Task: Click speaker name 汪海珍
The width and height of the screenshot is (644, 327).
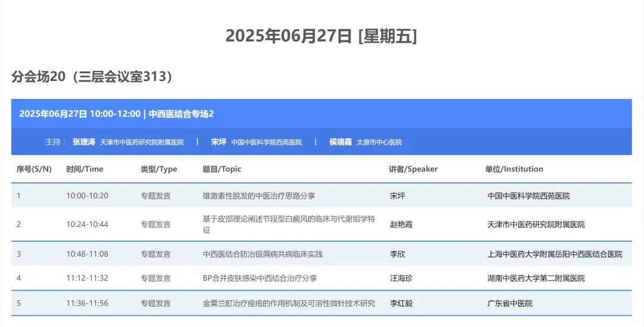Action: tap(401, 278)
